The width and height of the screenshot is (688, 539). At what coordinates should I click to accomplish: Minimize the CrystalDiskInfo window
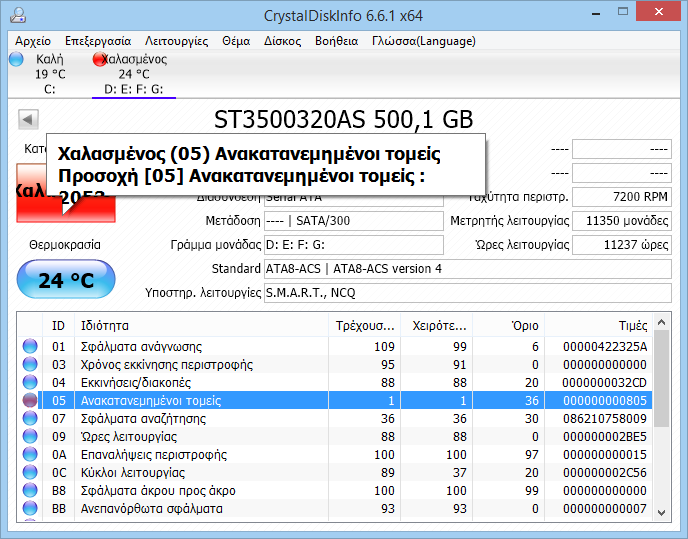click(596, 13)
